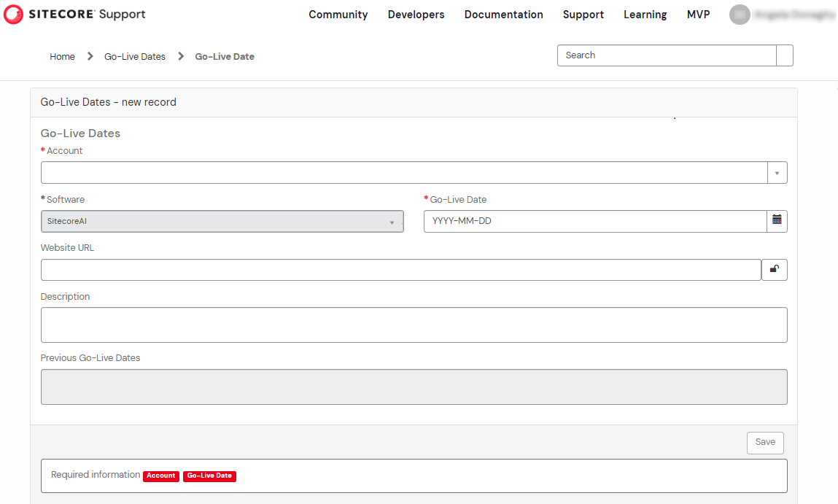The width and height of the screenshot is (838, 504).
Task: Click the search button beside Search box
Action: click(785, 55)
